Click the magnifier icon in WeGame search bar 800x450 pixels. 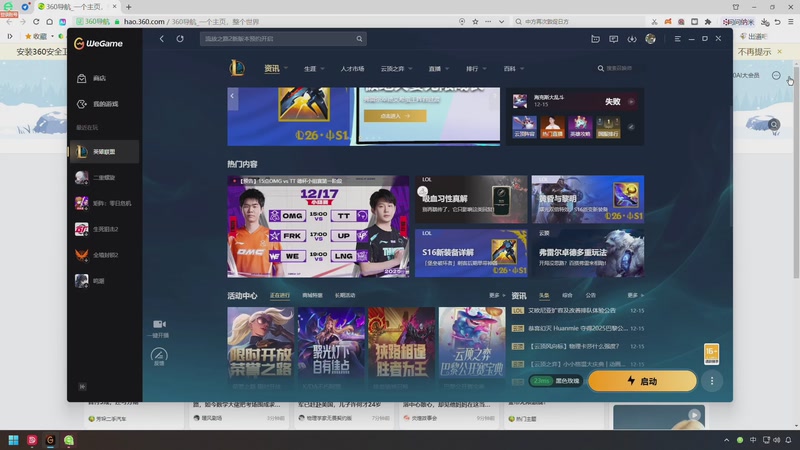(x=360, y=39)
